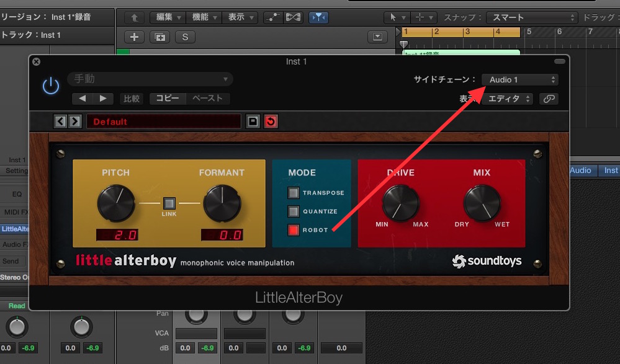Open the 編集 edit menu

168,17
